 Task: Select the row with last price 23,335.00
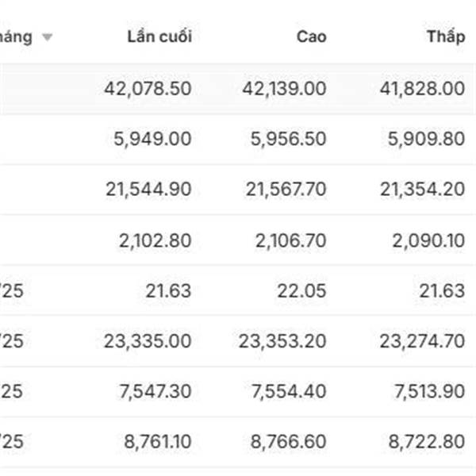click(238, 341)
